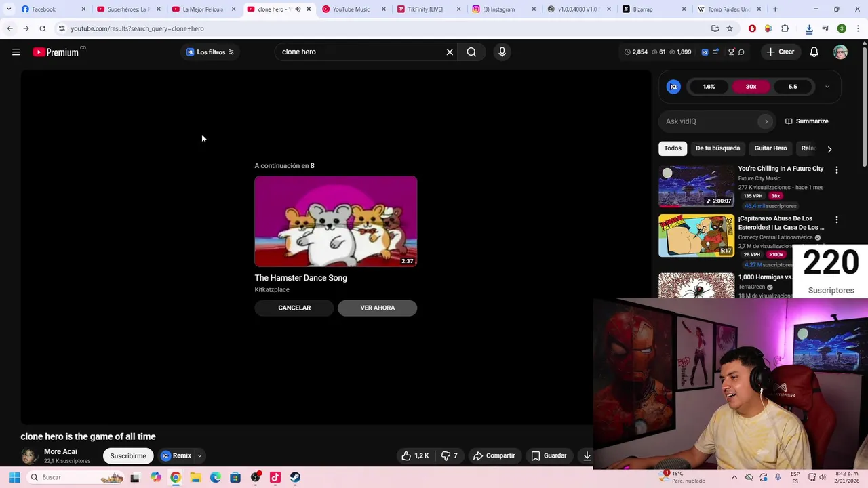Open YouTube notifications bell

point(814,52)
